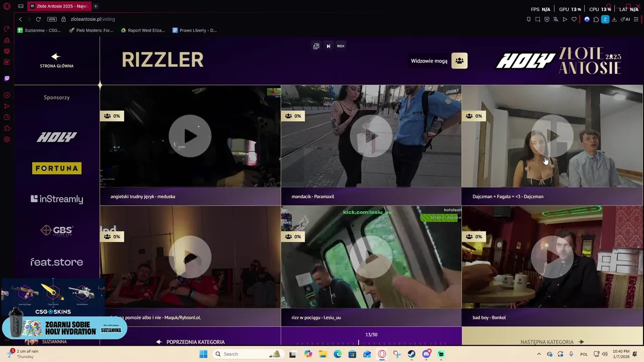Play the rizz w pociągu - Lesiu_uu clip
This screenshot has height=362, width=644.
(371, 257)
